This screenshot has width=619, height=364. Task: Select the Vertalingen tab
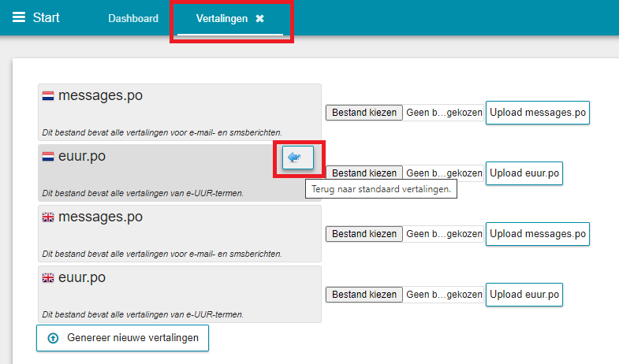tap(222, 19)
